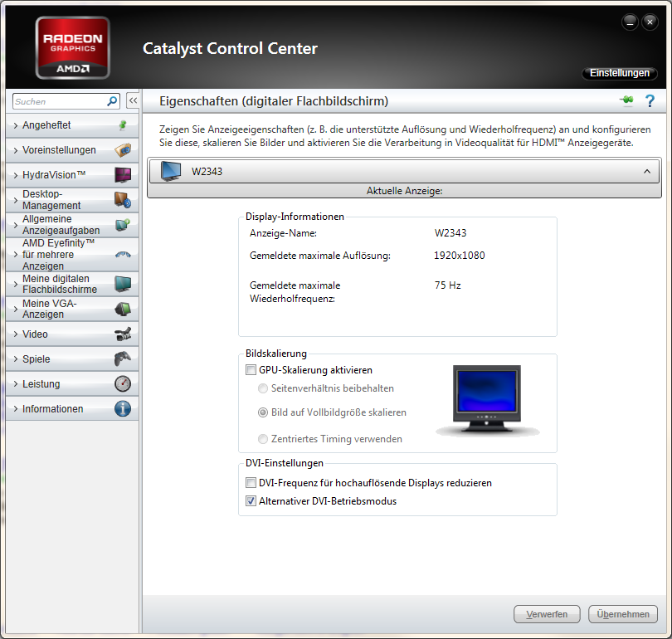This screenshot has width=672, height=639.
Task: Open the HydraVision menu item
Action: [x=72, y=175]
